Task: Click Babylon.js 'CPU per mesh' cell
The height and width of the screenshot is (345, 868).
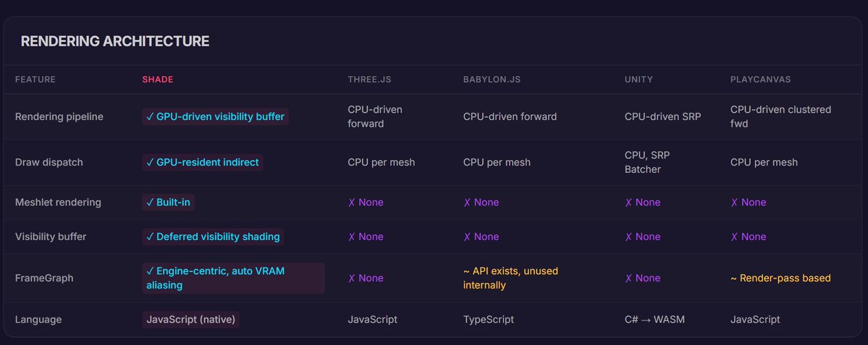Action: pos(497,163)
